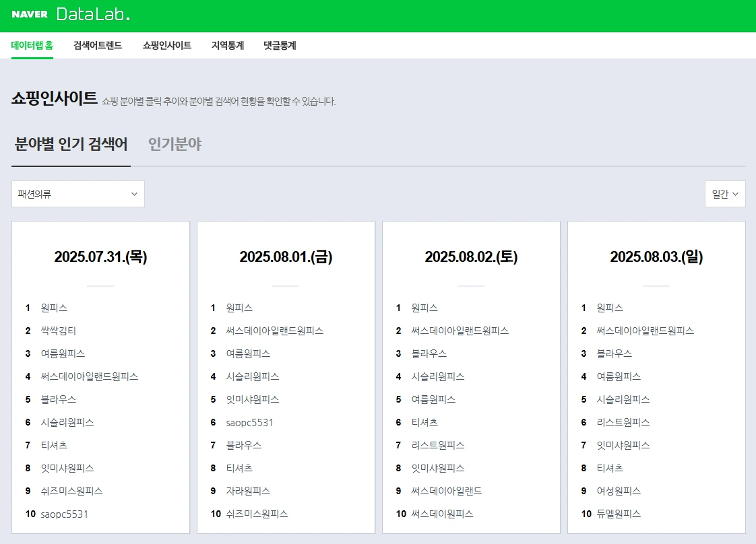Click 쉬즈미스원피스 ranked 9 on 07.31
756x544 pixels.
71,491
